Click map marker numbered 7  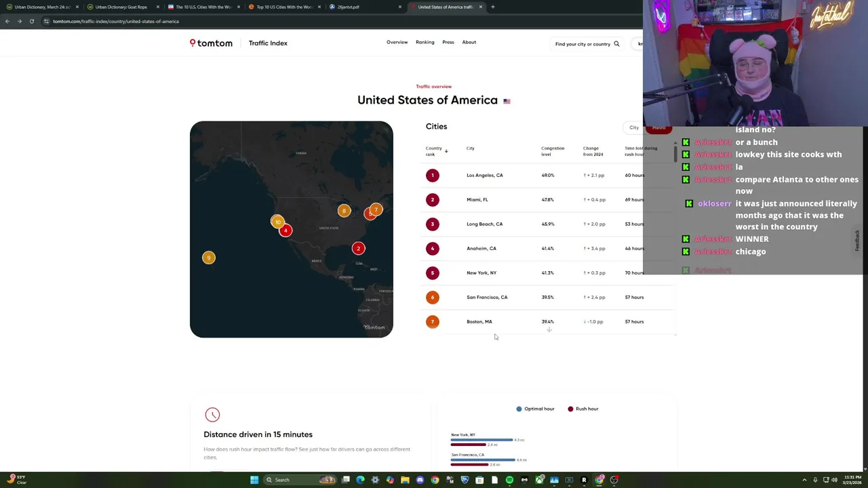[376, 209]
